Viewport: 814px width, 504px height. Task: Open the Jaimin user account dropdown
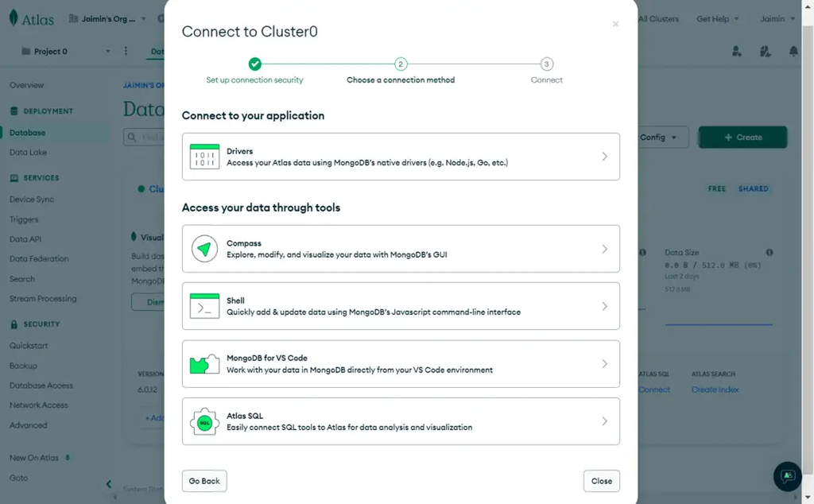[x=777, y=19]
